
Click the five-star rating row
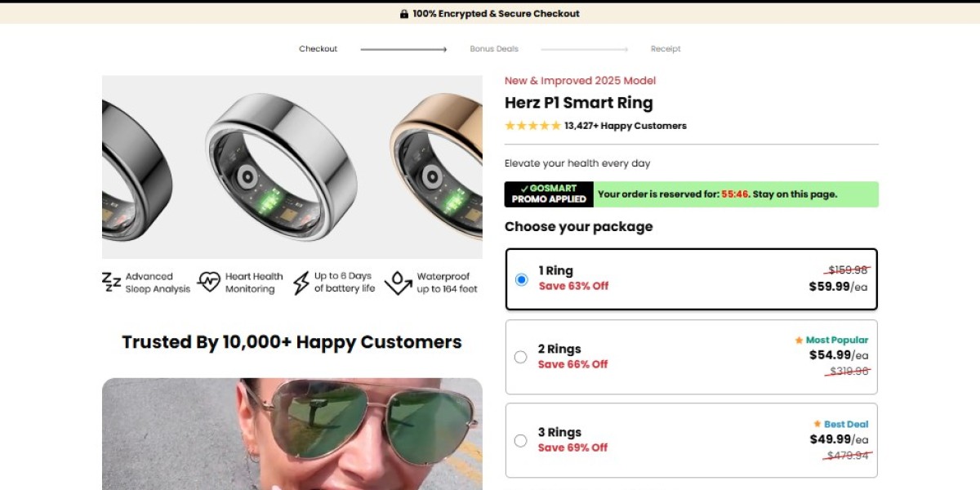533,126
